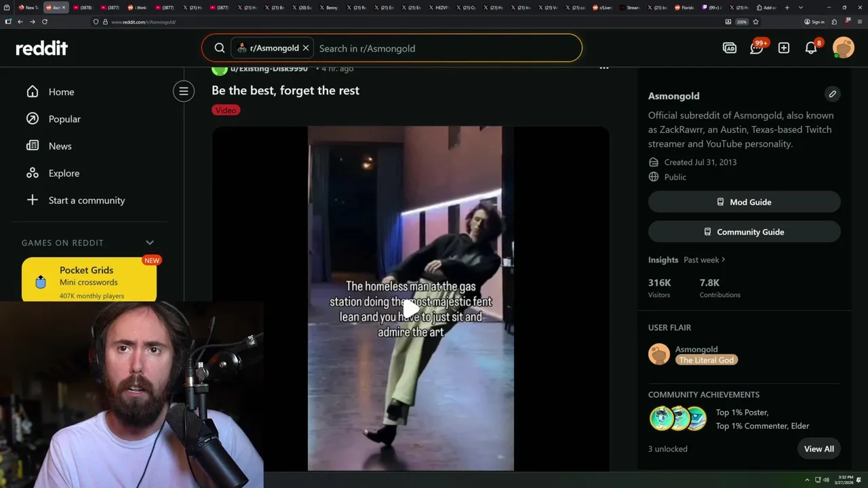Reload the page with browser refresh
868x488 pixels.
coord(45,22)
